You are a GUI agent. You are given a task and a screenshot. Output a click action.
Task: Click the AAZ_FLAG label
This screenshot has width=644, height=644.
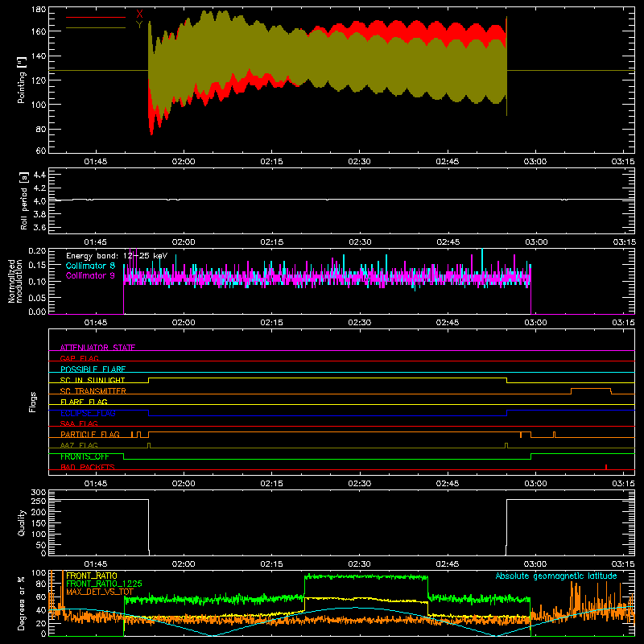79,445
